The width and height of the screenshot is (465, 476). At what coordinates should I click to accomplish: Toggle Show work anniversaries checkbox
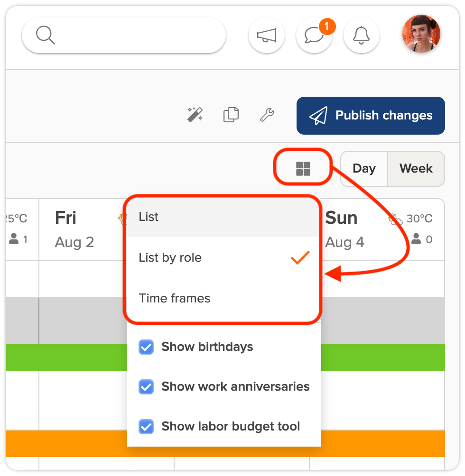click(x=146, y=387)
